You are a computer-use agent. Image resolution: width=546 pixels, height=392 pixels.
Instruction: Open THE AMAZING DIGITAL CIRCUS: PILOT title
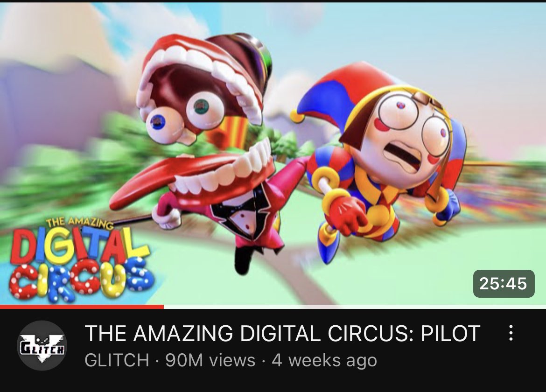pyautogui.click(x=282, y=333)
